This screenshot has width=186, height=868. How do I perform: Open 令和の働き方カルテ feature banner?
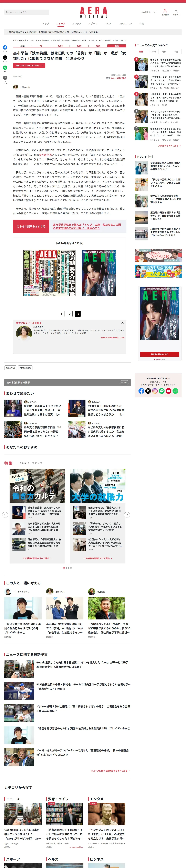tap(37, 486)
